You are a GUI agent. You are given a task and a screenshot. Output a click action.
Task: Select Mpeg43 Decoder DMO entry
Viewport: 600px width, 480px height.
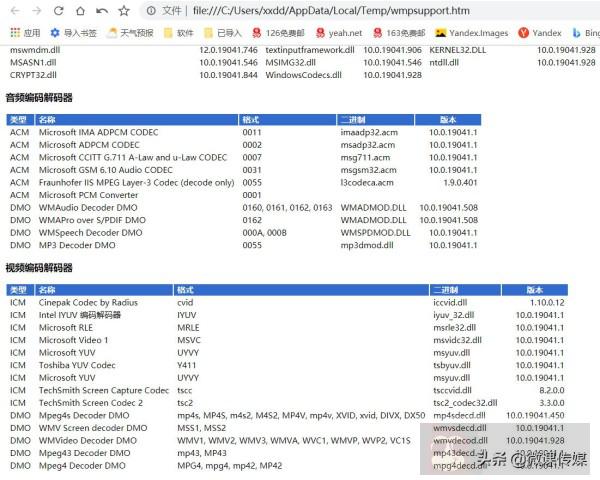click(x=84, y=453)
